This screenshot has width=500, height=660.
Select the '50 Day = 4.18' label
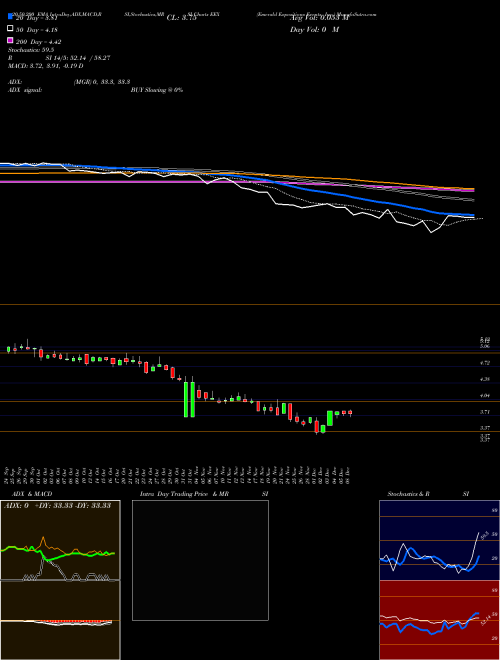point(37,30)
